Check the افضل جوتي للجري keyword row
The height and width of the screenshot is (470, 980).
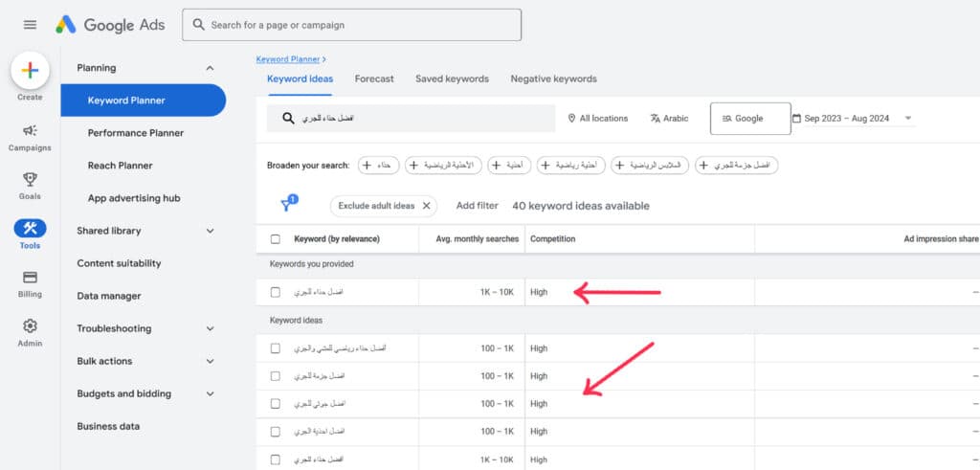(x=276, y=404)
